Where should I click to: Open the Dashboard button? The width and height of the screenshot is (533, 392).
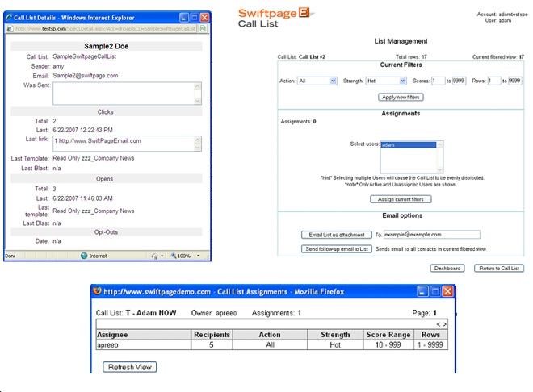point(447,268)
